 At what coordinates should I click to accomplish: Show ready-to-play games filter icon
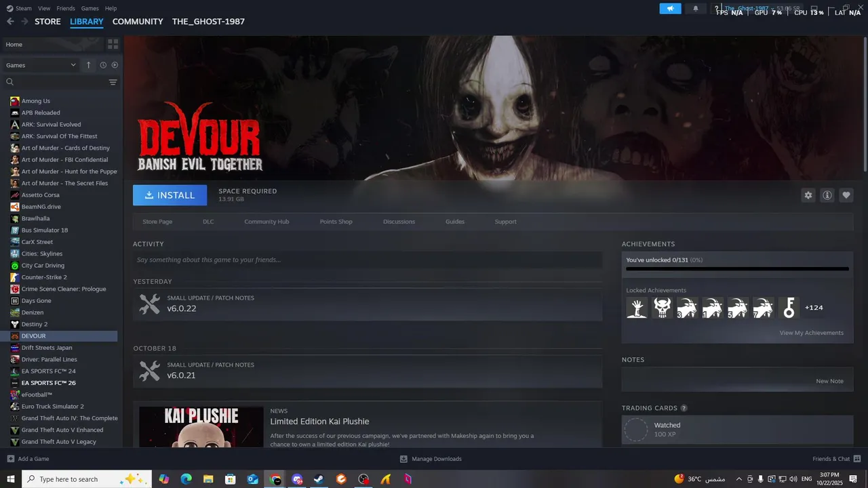[x=115, y=65]
